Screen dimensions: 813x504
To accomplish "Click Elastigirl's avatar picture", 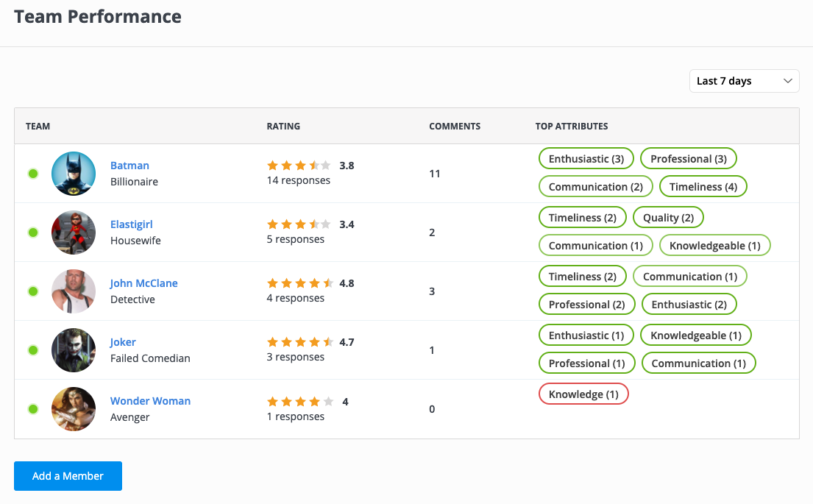I will point(74,233).
